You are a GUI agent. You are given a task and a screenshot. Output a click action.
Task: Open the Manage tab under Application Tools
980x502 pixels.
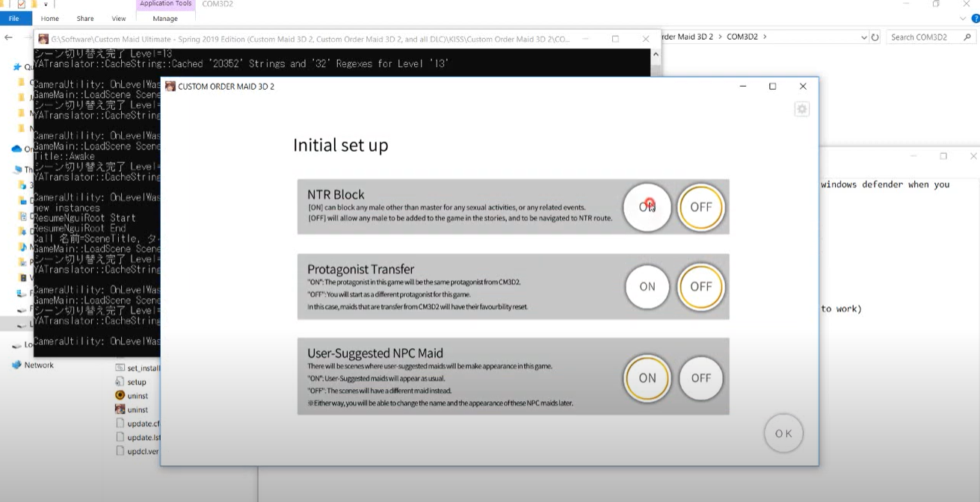pyautogui.click(x=165, y=19)
